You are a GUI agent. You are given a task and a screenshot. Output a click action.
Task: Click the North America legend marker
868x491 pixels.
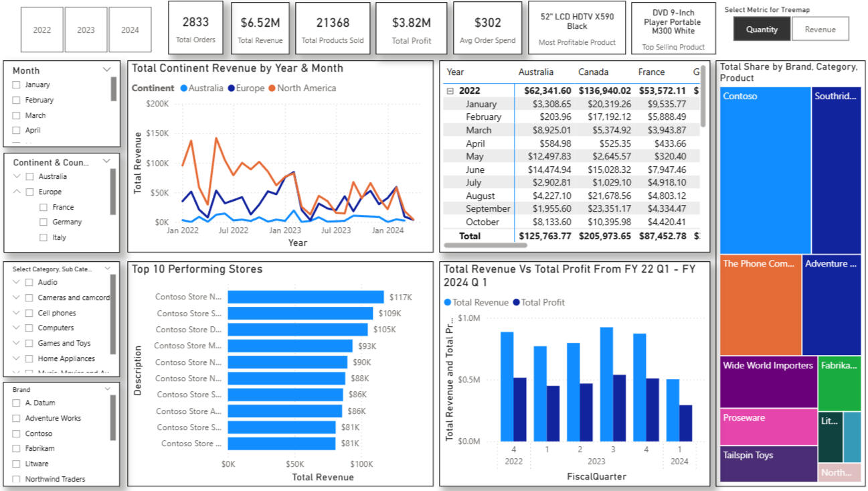click(272, 88)
